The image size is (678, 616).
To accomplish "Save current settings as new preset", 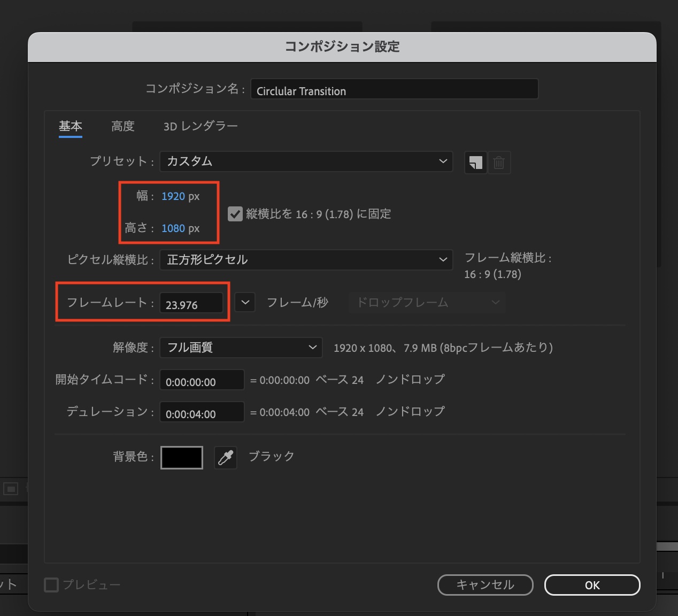I will (x=475, y=162).
